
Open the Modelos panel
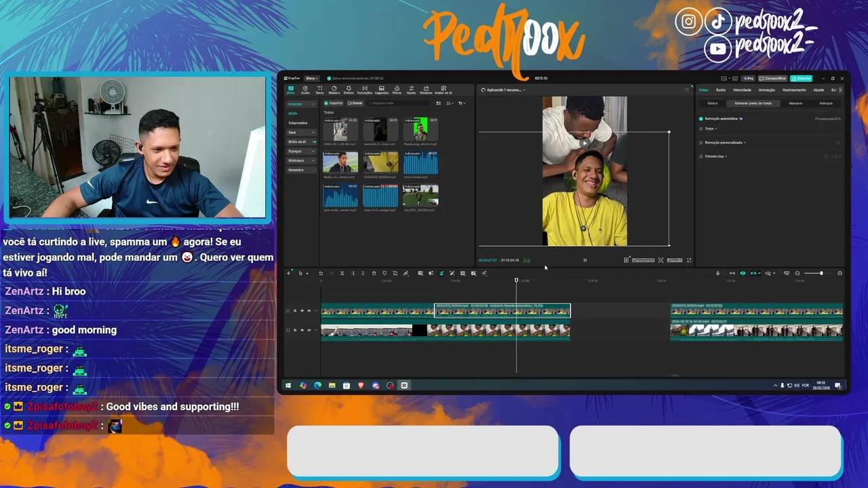click(x=426, y=90)
